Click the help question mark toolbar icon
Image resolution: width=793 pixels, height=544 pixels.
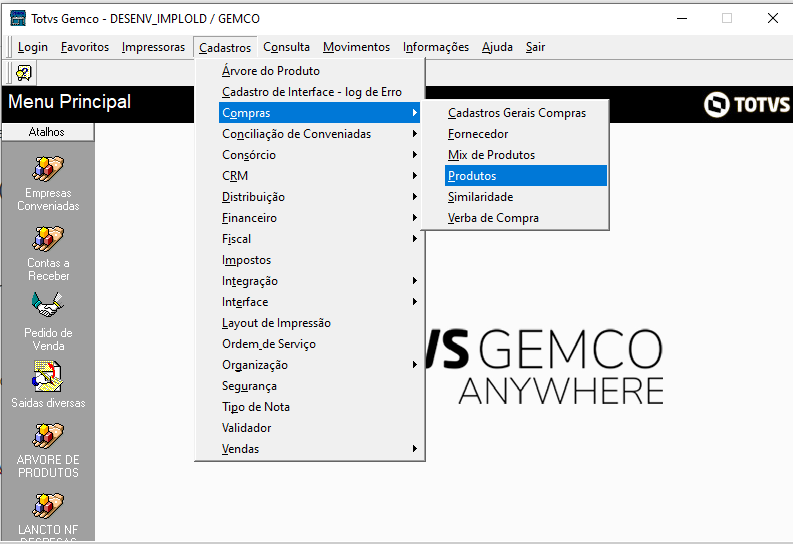24,73
